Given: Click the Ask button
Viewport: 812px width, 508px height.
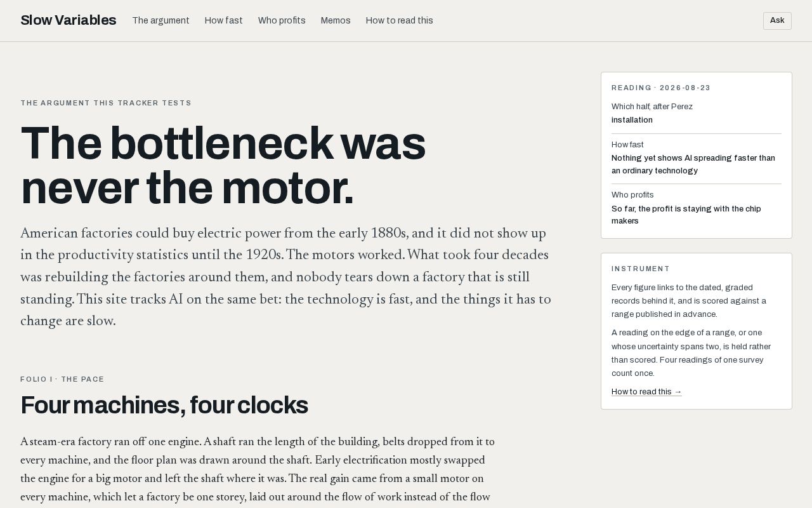Looking at the screenshot, I should point(777,20).
